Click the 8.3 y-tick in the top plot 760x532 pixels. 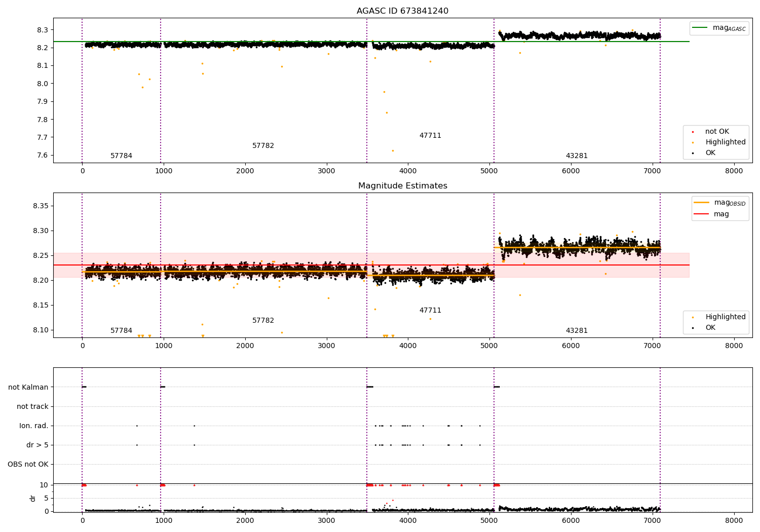click(x=43, y=30)
